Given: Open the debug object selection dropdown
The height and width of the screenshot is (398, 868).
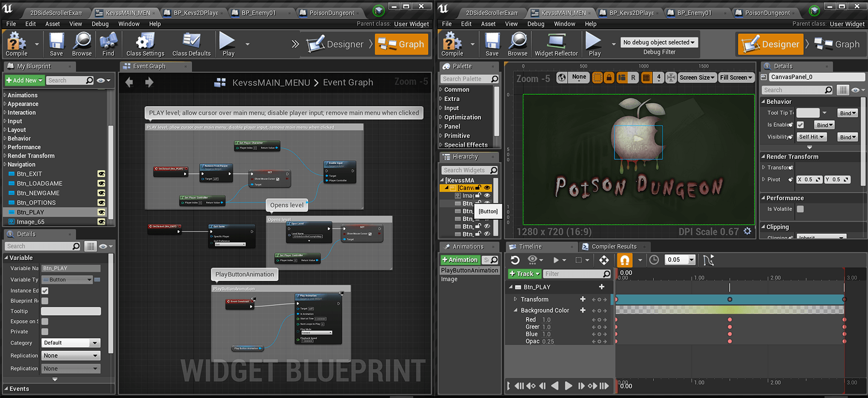Looking at the screenshot, I should [x=659, y=42].
